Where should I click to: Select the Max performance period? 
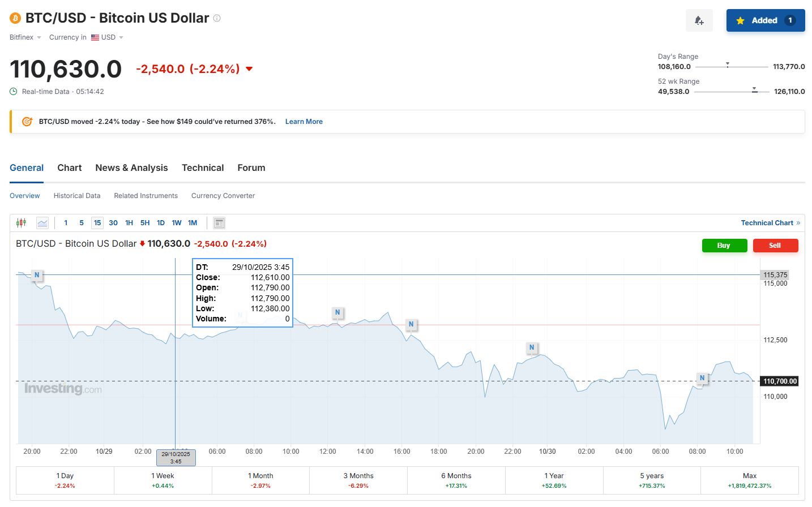(750, 480)
